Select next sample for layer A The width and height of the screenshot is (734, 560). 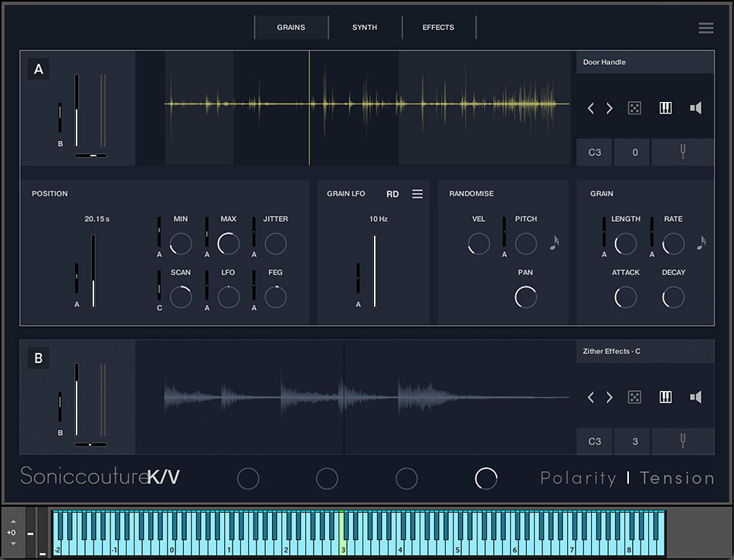click(x=610, y=108)
